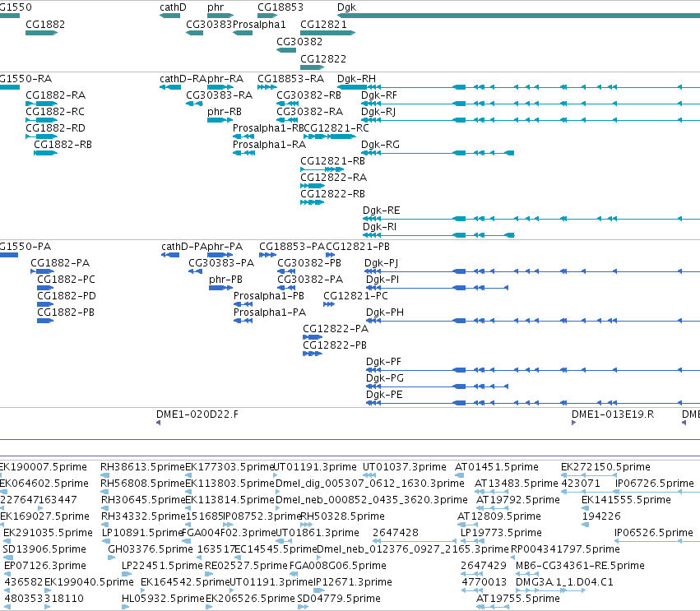
Task: Click protein cathD-PA label
Action: pos(184,247)
